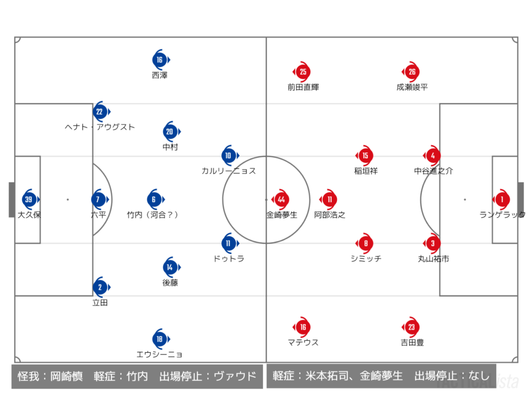532x399 pixels.
Task: Select red marker 44 金崎夢生
Action: click(x=281, y=199)
